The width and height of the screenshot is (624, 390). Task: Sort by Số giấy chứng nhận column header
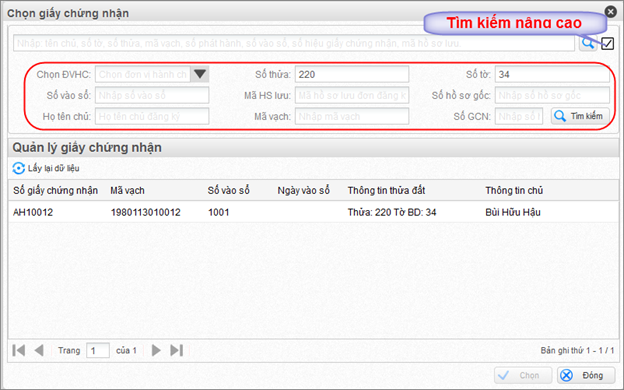tap(55, 190)
